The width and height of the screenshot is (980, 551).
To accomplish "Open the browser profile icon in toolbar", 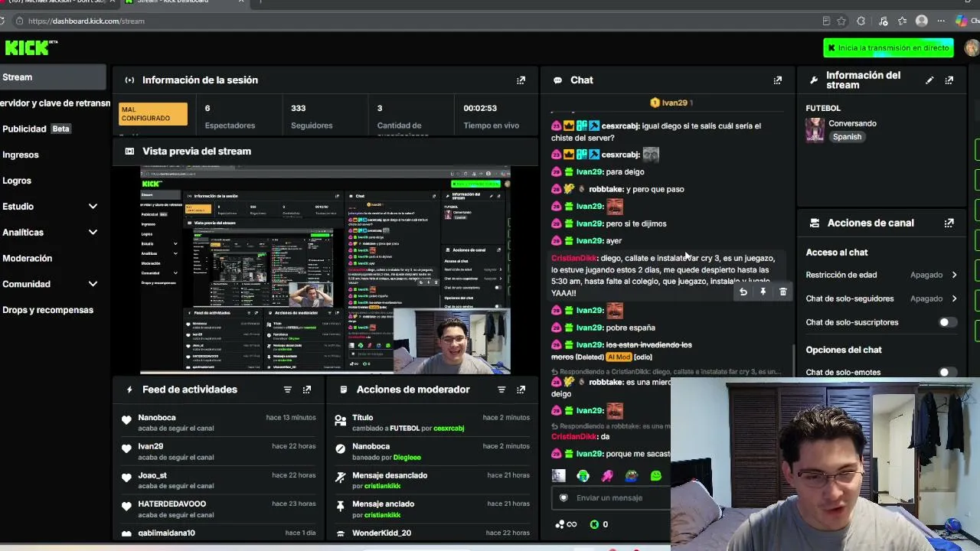I will [x=922, y=21].
